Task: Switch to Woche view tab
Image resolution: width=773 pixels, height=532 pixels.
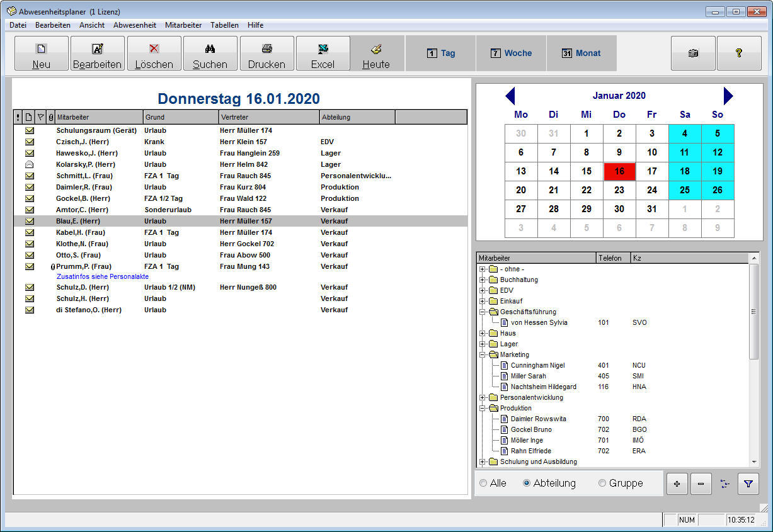Action: (x=511, y=54)
